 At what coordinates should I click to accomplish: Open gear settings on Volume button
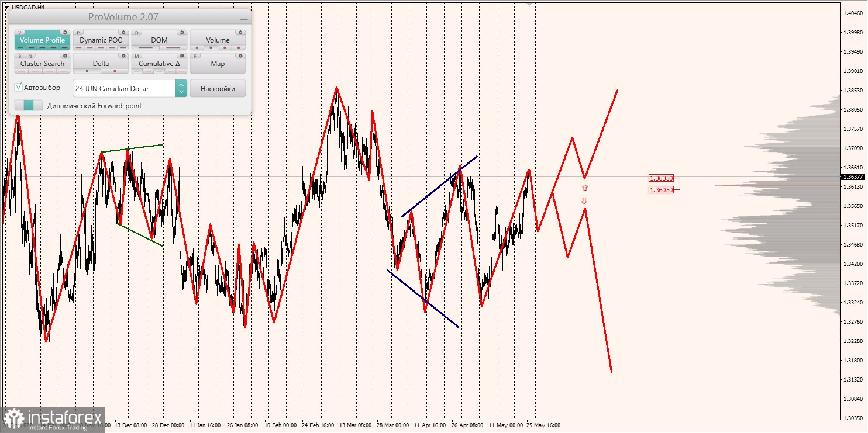[240, 32]
